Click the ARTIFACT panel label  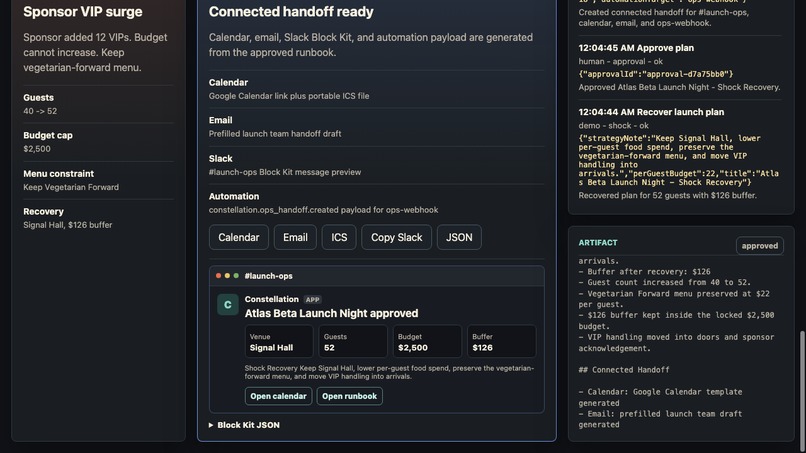pyautogui.click(x=598, y=243)
